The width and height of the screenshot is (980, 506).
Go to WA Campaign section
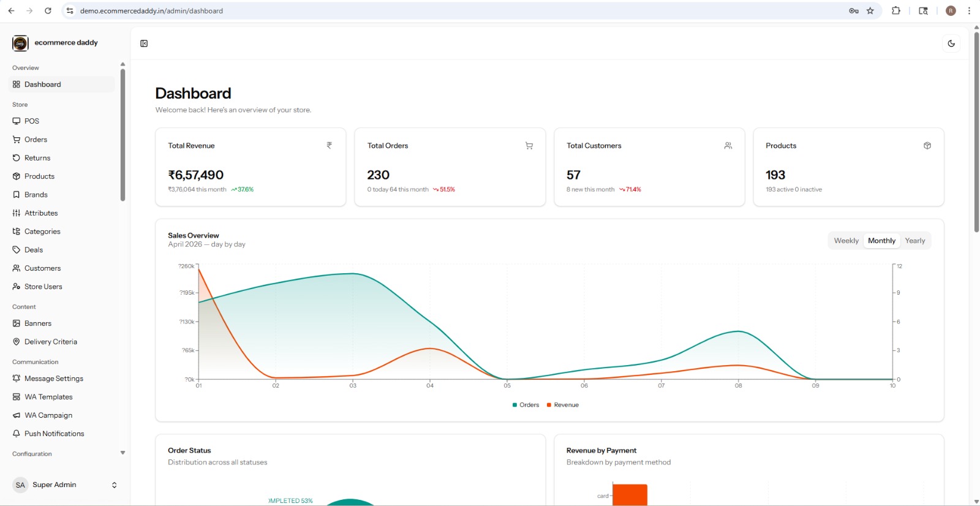pyautogui.click(x=48, y=415)
